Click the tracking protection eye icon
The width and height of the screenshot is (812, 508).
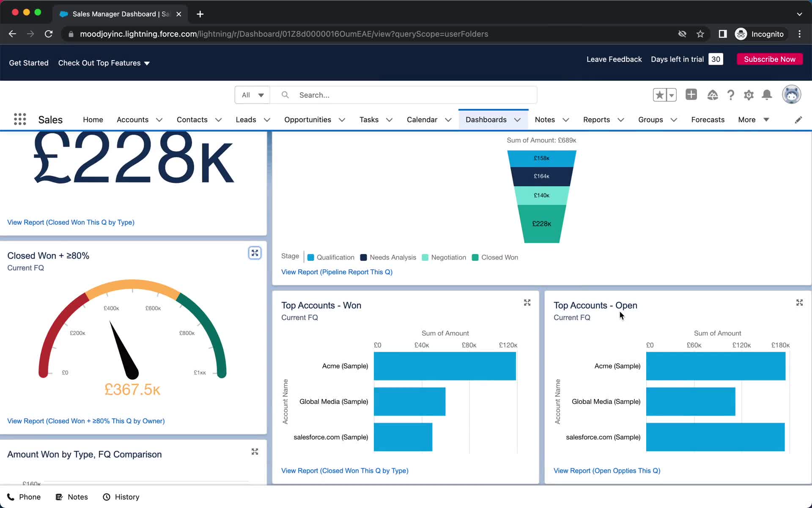click(682, 34)
